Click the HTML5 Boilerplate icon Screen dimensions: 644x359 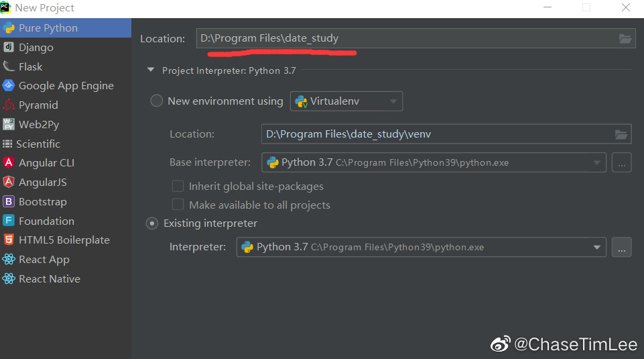tap(9, 240)
